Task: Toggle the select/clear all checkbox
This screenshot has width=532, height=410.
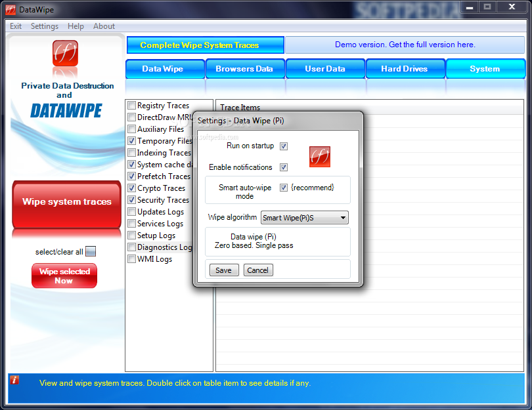Action: [91, 251]
